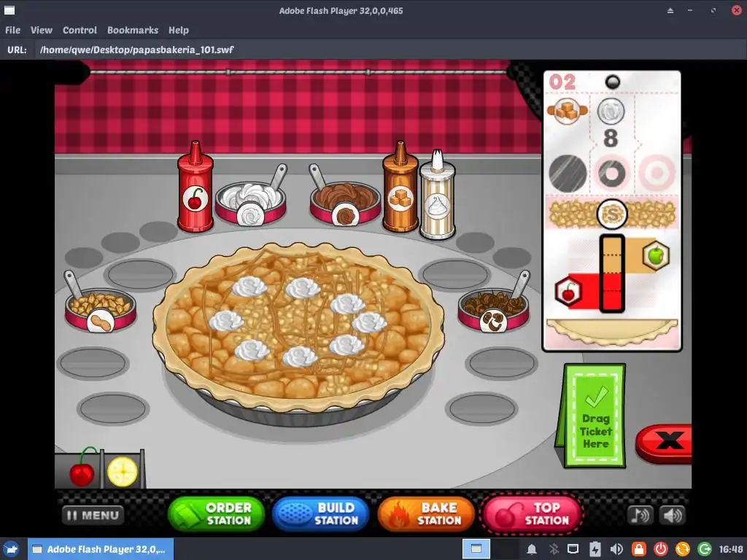
Task: Click the notification bell tray icon
Action: [532, 550]
